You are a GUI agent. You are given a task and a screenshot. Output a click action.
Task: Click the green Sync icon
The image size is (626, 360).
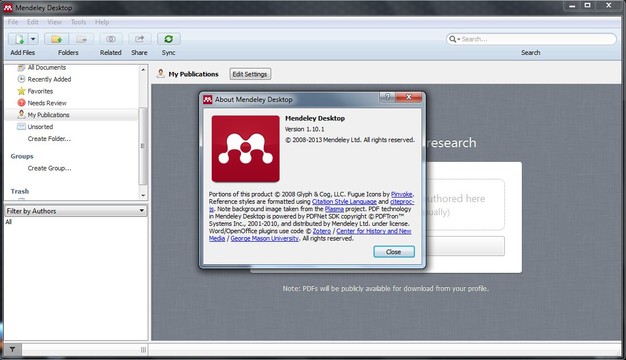168,39
